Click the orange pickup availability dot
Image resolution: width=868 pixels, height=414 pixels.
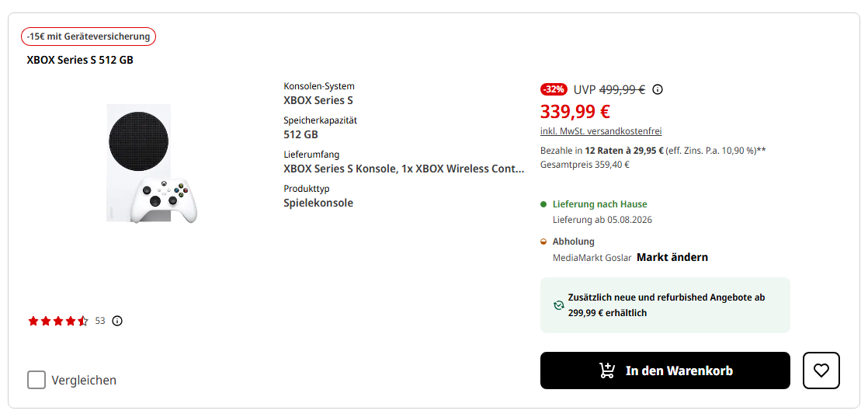click(x=543, y=242)
